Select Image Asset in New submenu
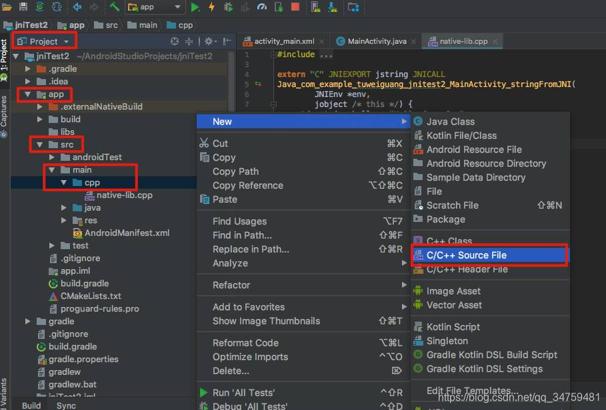This screenshot has height=410, width=606. pyautogui.click(x=490, y=291)
